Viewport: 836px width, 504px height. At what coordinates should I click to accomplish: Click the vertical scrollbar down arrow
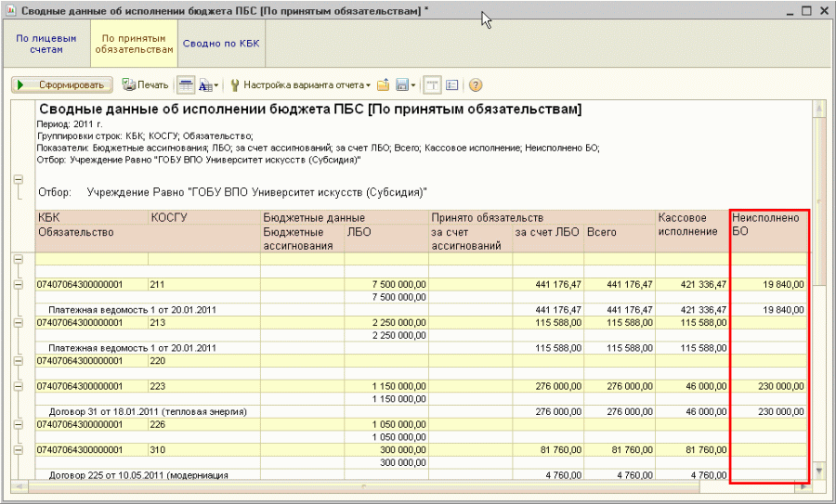818,472
